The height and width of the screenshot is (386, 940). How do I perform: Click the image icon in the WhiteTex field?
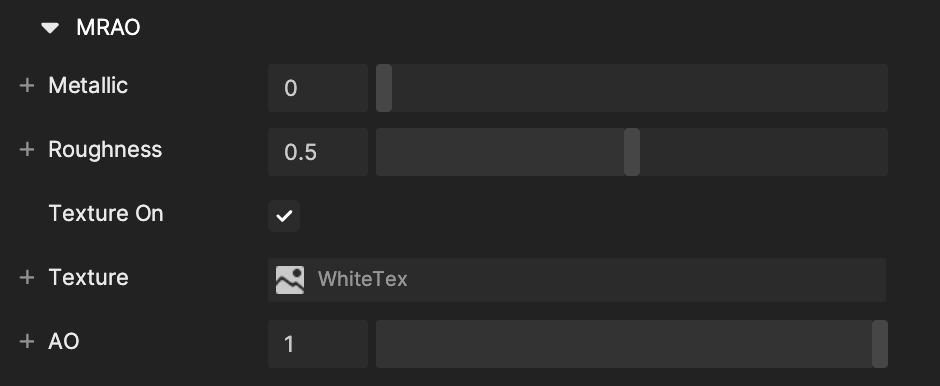tap(290, 280)
